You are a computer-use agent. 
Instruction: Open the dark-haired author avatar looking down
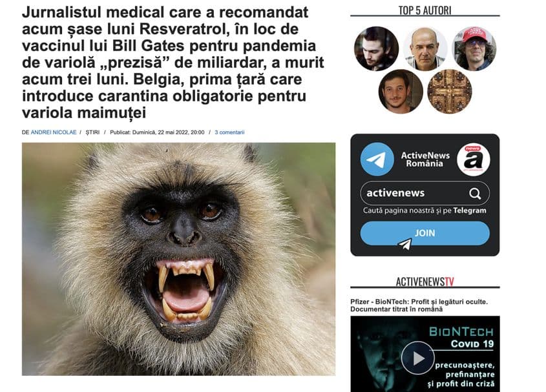[377, 48]
